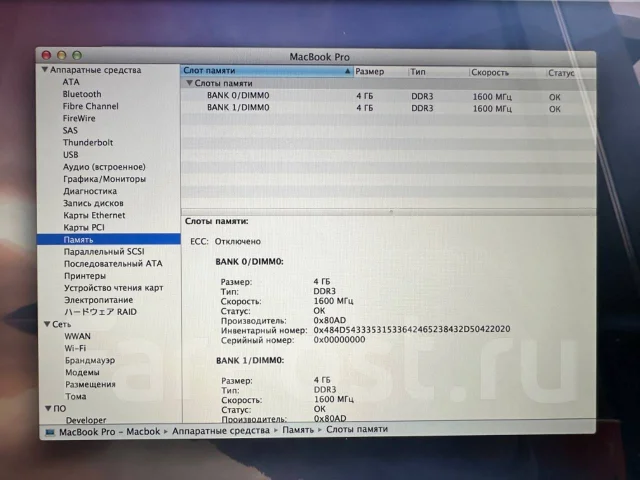Select FireWire in the sidebar

coord(79,118)
